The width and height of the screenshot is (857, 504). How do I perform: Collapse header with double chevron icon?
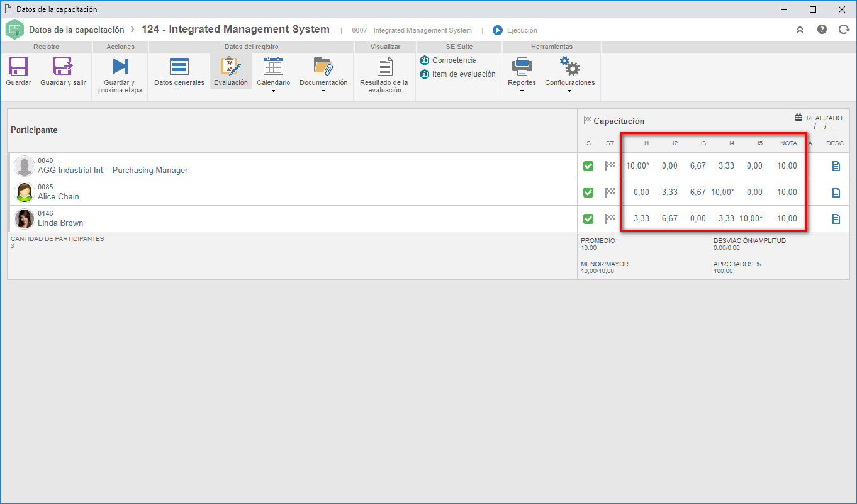coord(800,30)
